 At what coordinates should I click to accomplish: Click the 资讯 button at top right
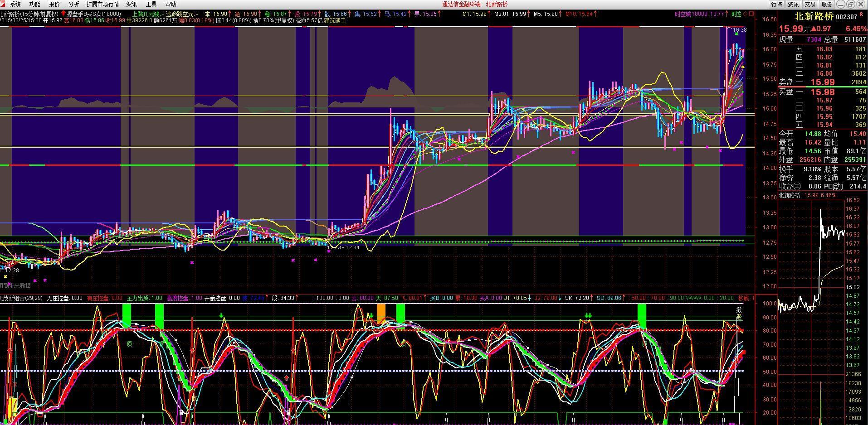pos(793,4)
